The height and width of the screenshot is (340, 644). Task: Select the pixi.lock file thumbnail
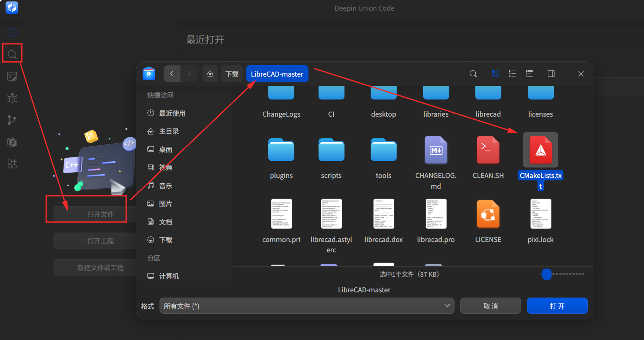[541, 214]
